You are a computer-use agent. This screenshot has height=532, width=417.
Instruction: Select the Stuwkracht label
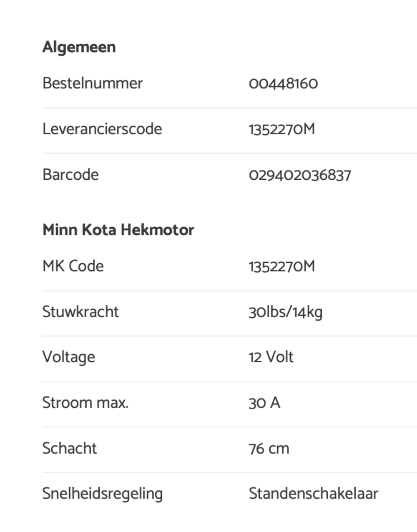tap(80, 312)
